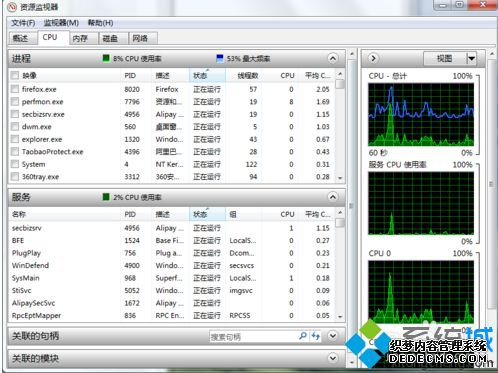
Task: Collapse the 进程 section with its chevron
Action: point(333,58)
